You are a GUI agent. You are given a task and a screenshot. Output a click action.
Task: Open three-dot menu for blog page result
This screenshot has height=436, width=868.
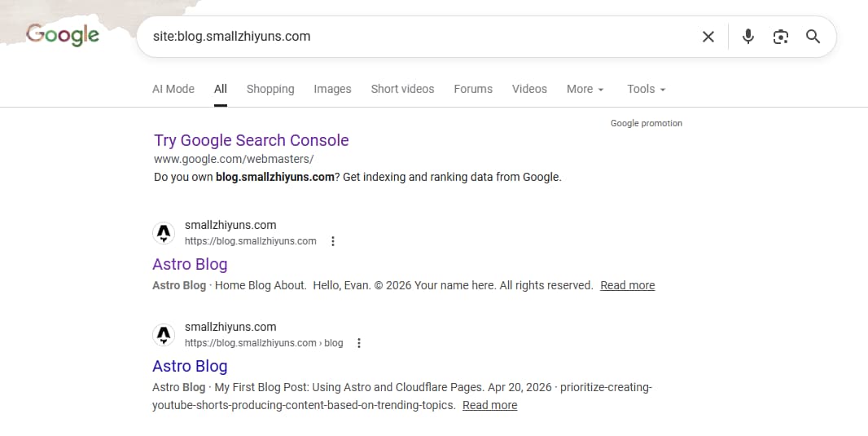point(359,343)
